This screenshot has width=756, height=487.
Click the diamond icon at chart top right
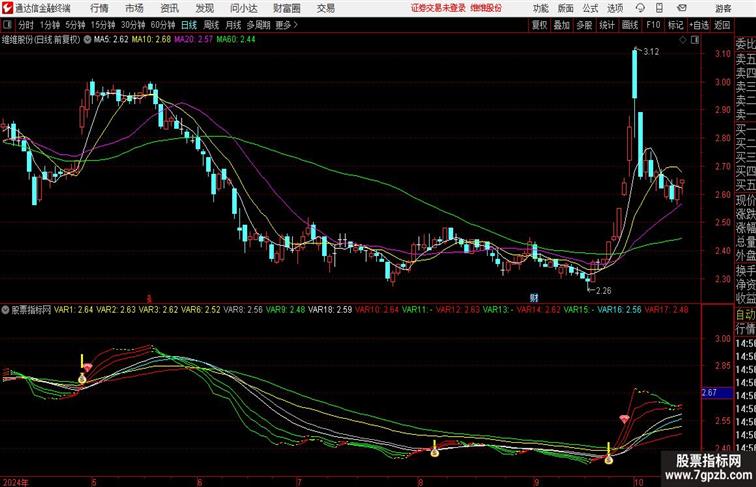coord(683,40)
